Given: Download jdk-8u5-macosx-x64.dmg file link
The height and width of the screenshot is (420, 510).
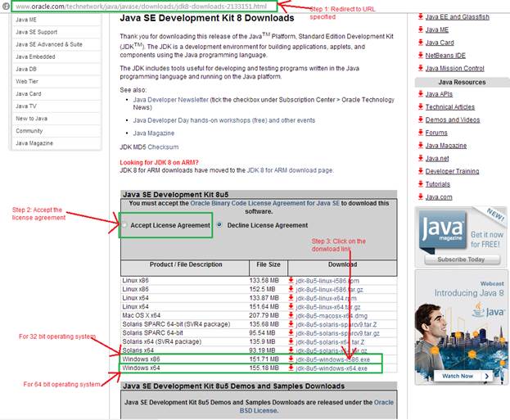Looking at the screenshot, I should coord(332,315).
